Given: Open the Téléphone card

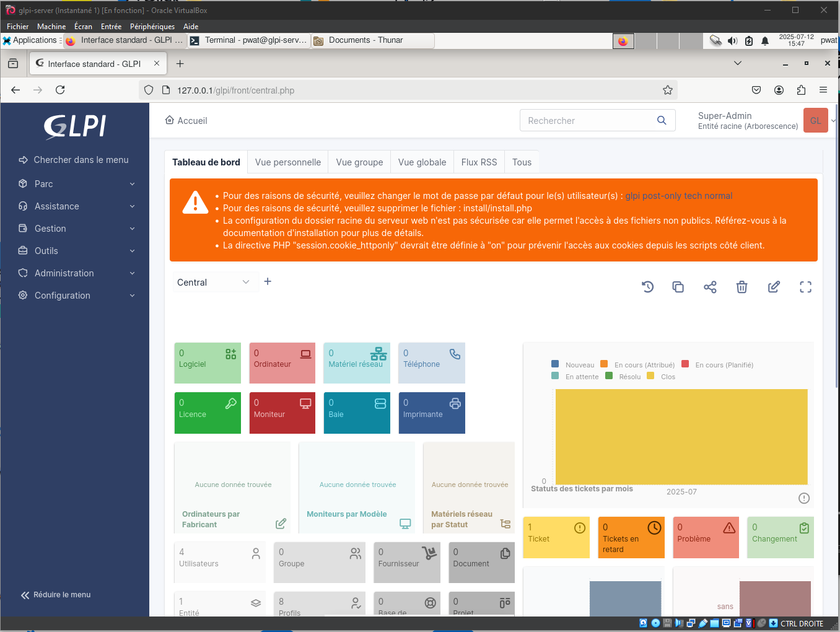Looking at the screenshot, I should click(432, 363).
